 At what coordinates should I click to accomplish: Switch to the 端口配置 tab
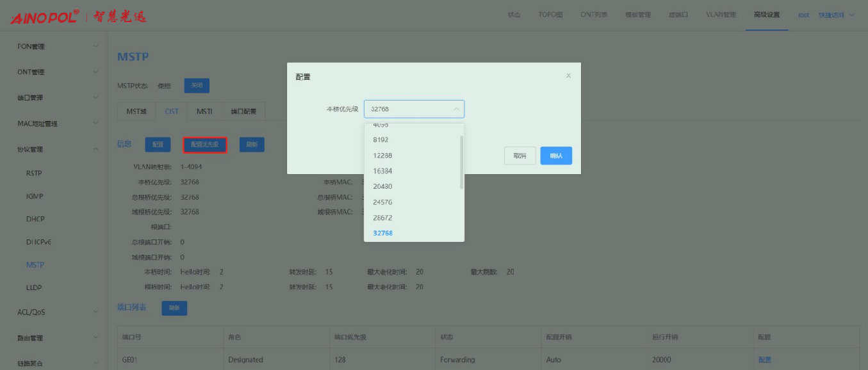point(243,111)
